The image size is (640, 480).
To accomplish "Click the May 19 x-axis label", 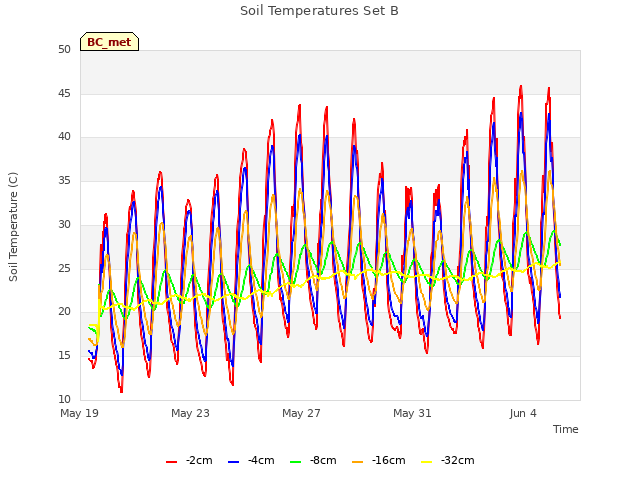I will click(80, 413).
